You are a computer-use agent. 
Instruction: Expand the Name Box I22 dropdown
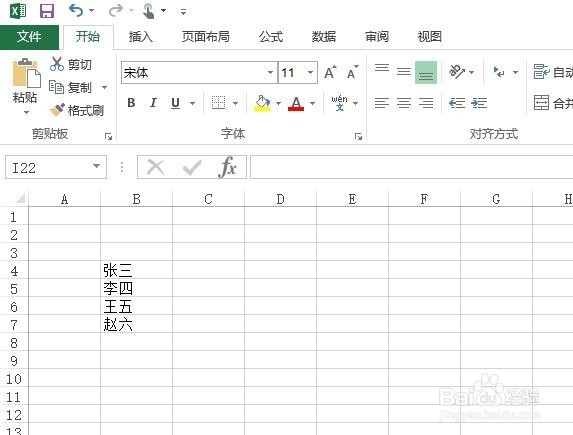96,166
